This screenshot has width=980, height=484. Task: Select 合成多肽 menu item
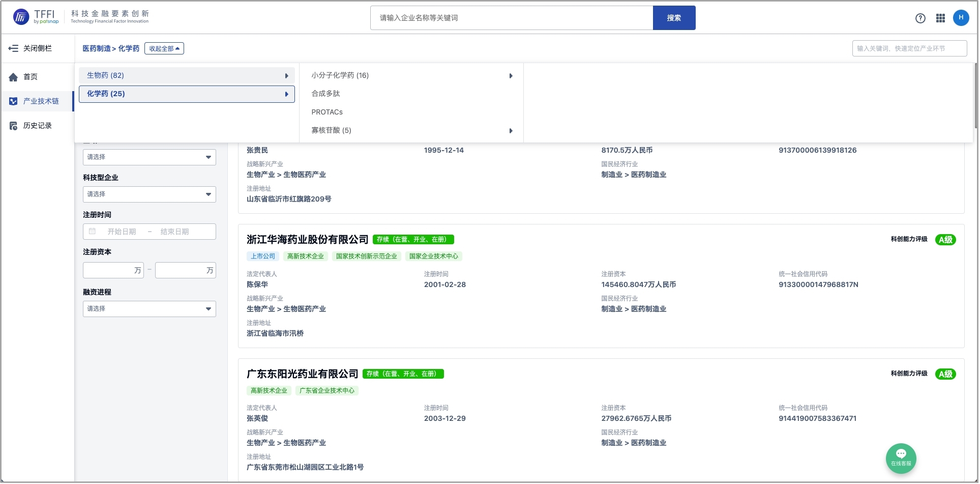326,94
